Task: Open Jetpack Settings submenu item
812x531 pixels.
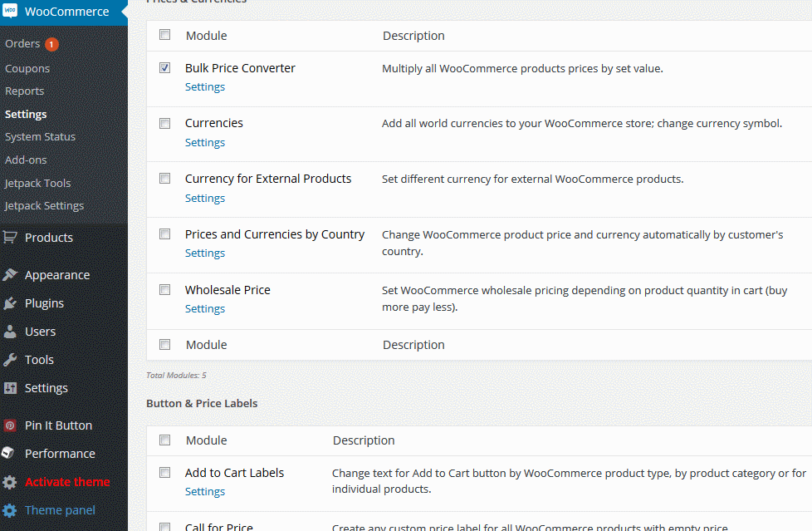Action: click(45, 206)
